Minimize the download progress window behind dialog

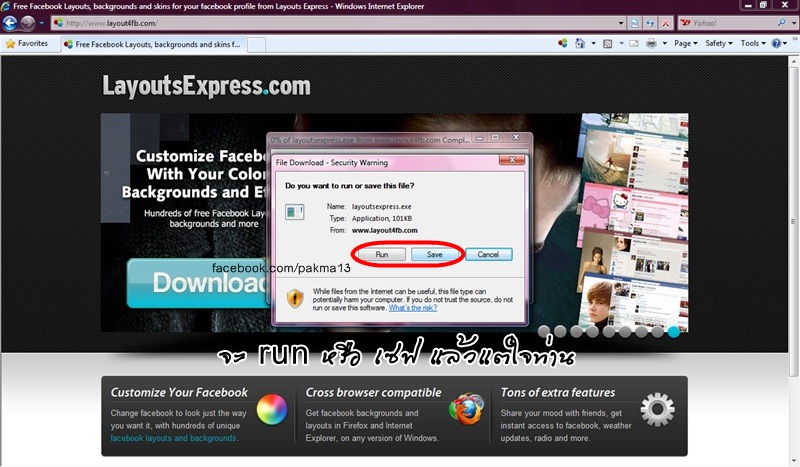pos(480,138)
